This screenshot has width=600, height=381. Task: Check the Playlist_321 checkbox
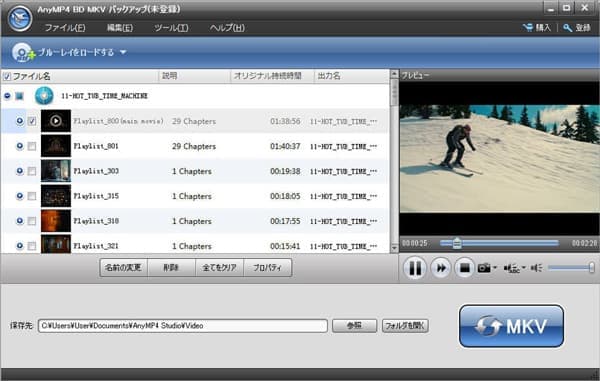32,246
